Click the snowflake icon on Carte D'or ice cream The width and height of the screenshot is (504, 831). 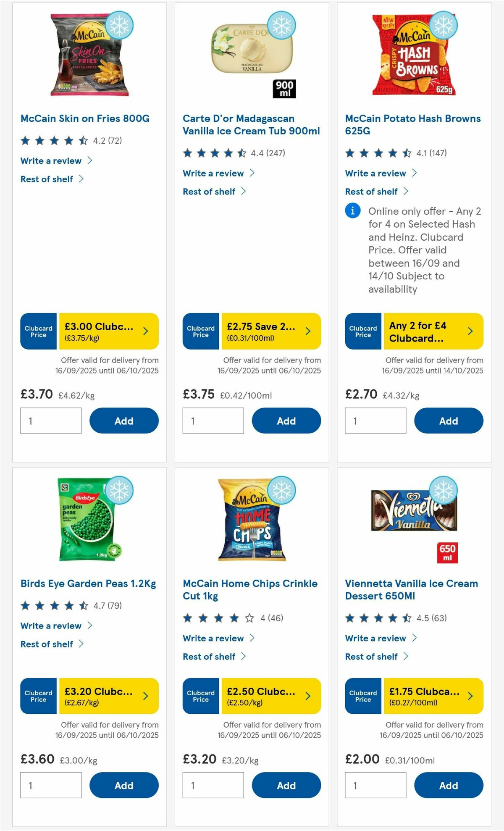click(x=281, y=25)
